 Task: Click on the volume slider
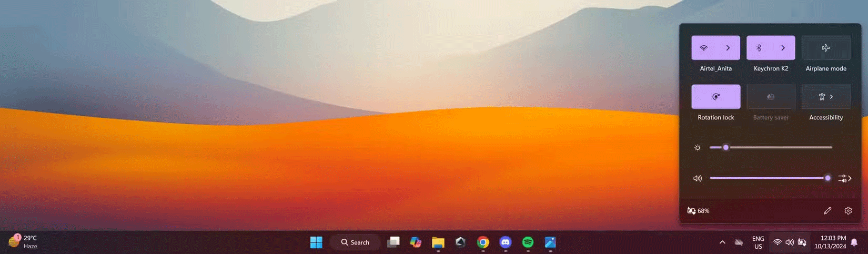point(771,178)
